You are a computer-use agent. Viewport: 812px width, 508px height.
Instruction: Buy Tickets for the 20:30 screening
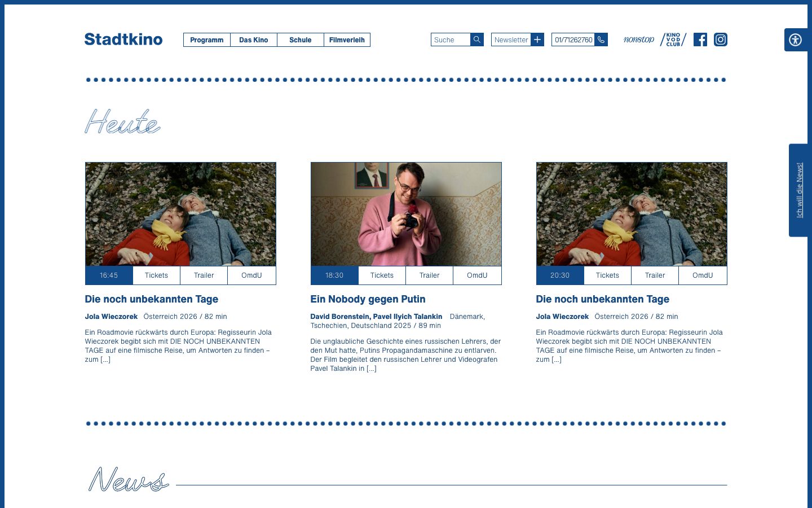(x=607, y=275)
